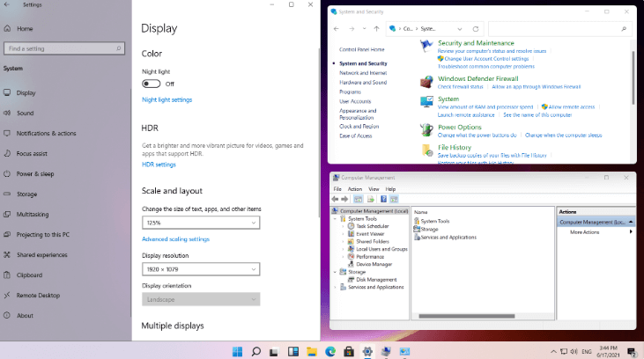Click the Help toolbar icon
Viewport: 644px width, 359px height.
pos(383,199)
